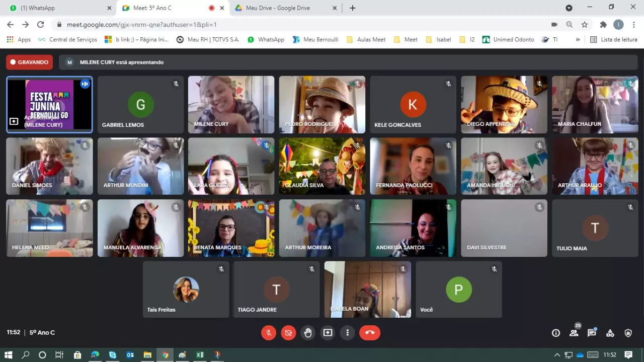
Task: Open meeting details info icon
Action: (x=556, y=333)
